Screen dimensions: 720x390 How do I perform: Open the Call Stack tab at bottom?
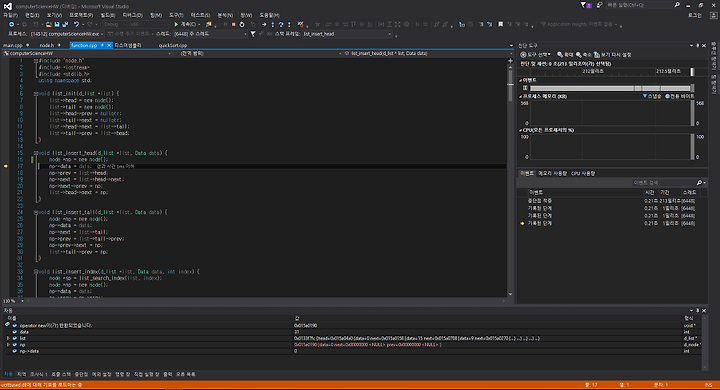point(61,374)
